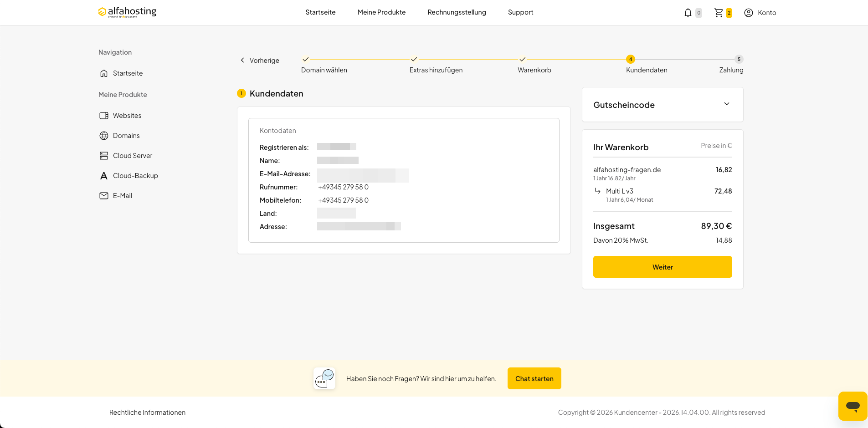Screen dimensions: 868x428
Task: Select Cloud-Backup in the sidebar
Action: tap(135, 176)
